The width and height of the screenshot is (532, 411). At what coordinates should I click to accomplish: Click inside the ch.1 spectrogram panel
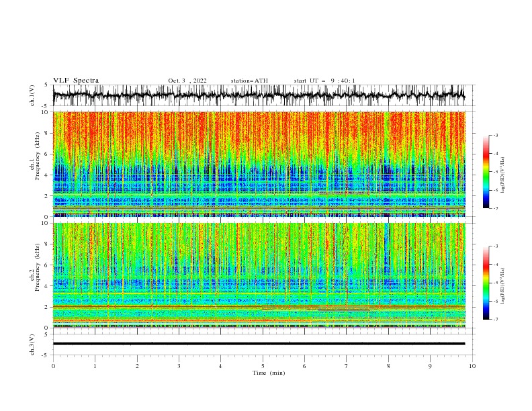tap(259, 164)
